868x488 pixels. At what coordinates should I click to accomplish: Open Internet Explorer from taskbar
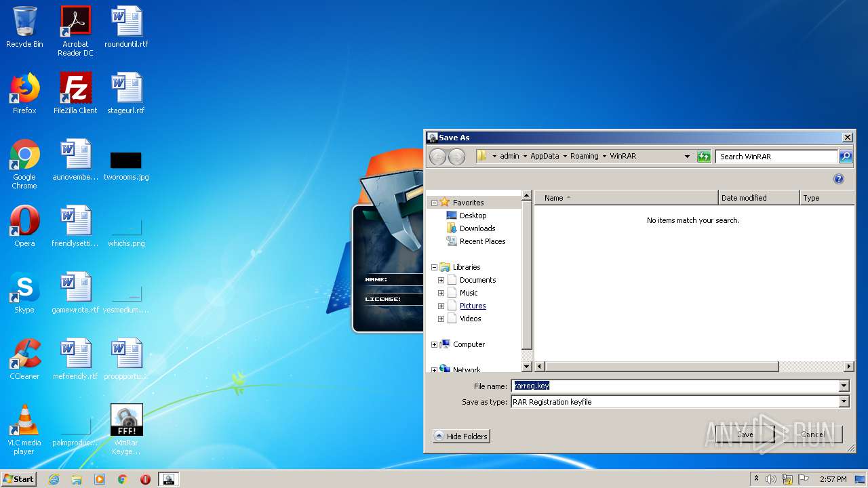pyautogui.click(x=54, y=479)
